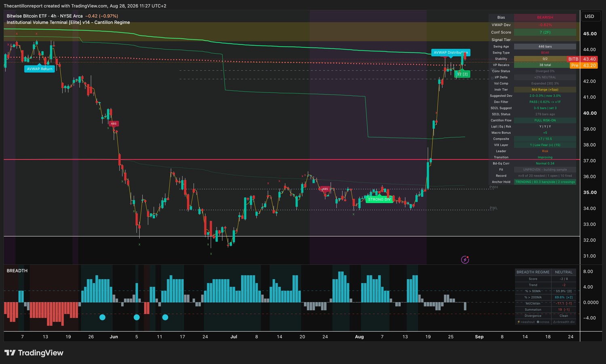The width and height of the screenshot is (606, 364).
Task: Click the Lqd | Eq | Rsk row label
Action: 501,126
